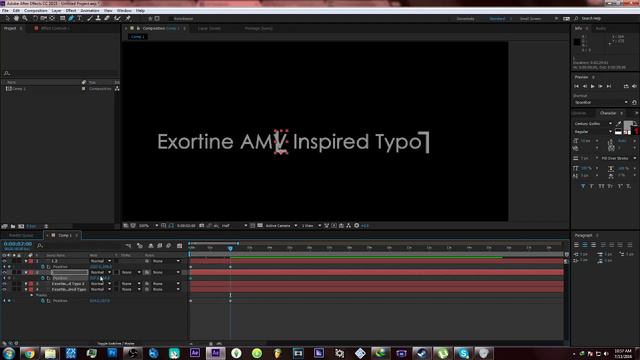This screenshot has height=360, width=640.
Task: Open the Animation menu
Action: click(90, 11)
